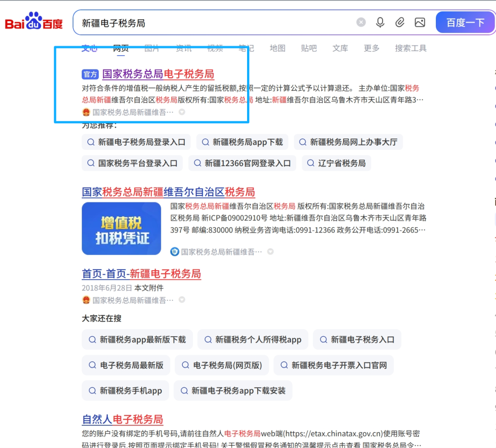Upload a file with the paperclip icon
This screenshot has height=448, width=496.
tap(400, 23)
